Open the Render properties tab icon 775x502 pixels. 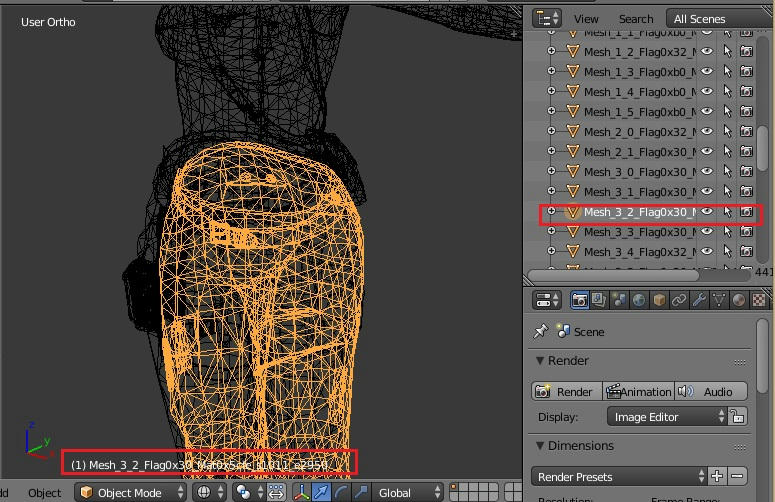point(580,299)
